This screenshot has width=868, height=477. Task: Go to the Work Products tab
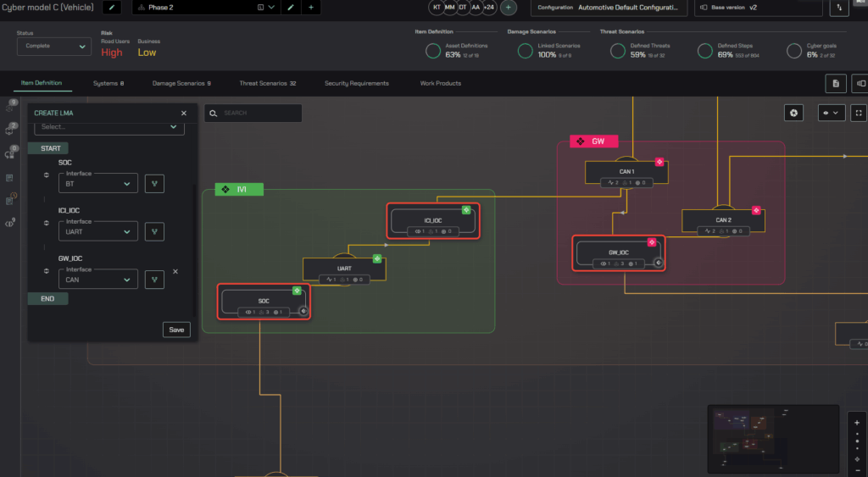pos(441,84)
